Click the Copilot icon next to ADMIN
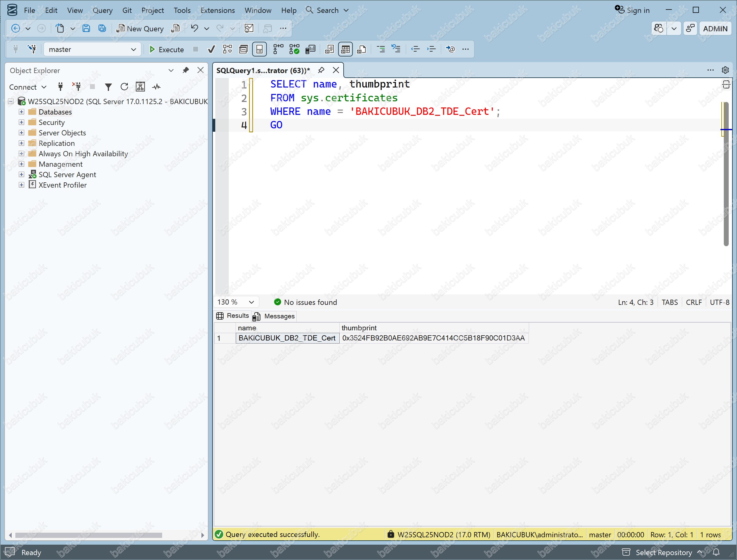The image size is (737, 560). [x=659, y=28]
